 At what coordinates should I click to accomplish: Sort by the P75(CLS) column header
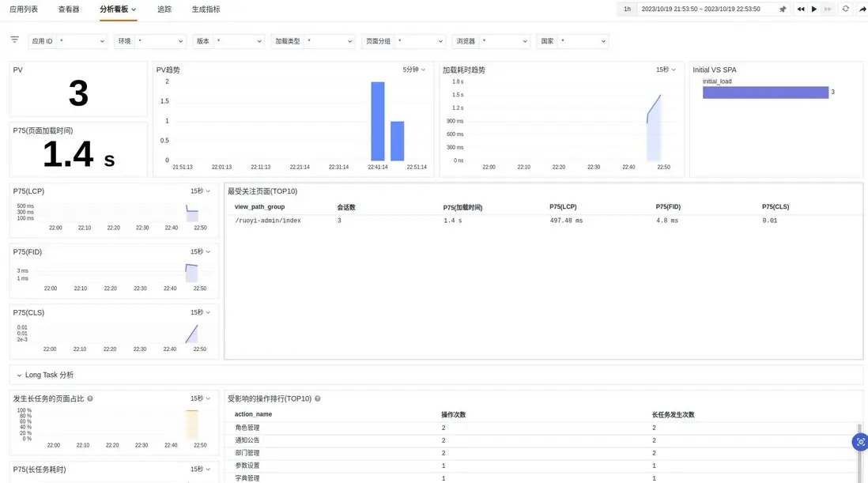coord(776,207)
